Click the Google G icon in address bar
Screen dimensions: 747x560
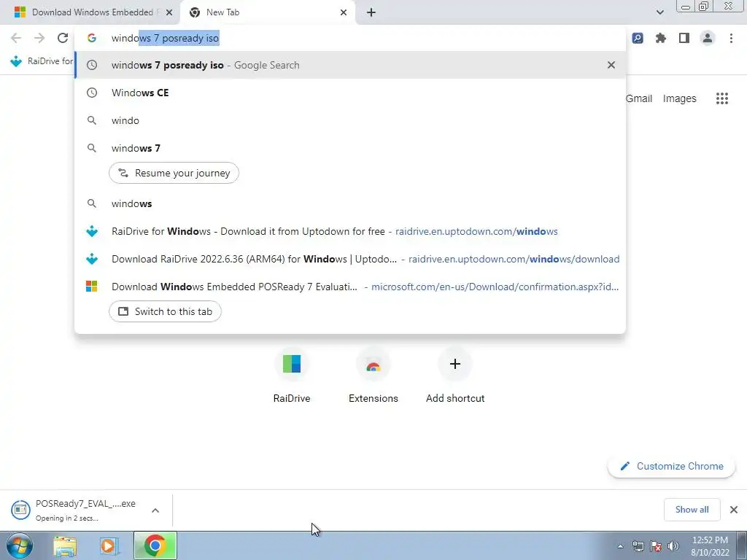(91, 38)
